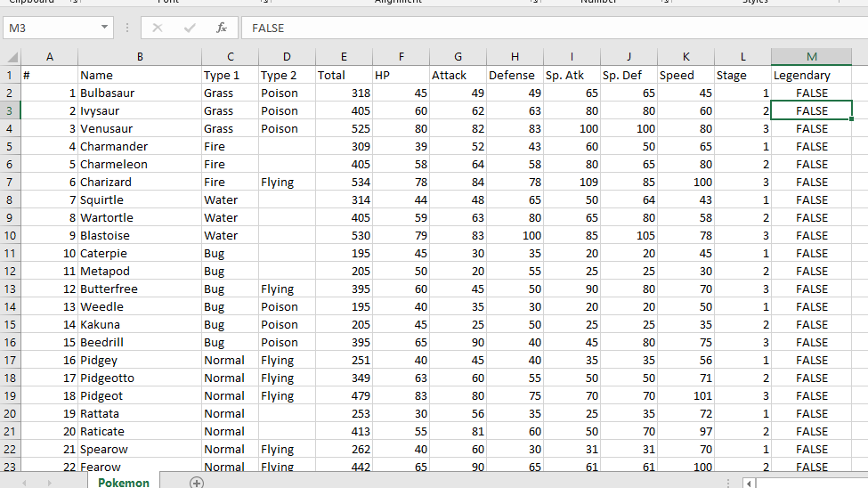This screenshot has height=488, width=868.
Task: Click the Type 1 header cell
Action: click(x=231, y=75)
